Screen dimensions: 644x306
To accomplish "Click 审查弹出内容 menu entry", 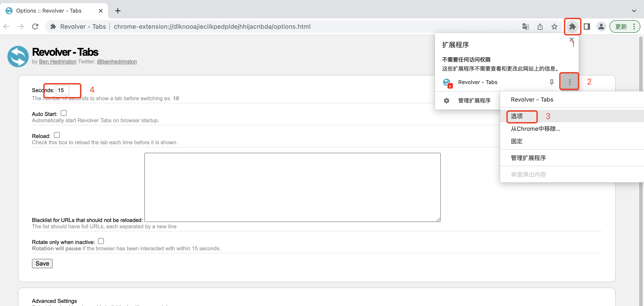I will tap(572, 174).
